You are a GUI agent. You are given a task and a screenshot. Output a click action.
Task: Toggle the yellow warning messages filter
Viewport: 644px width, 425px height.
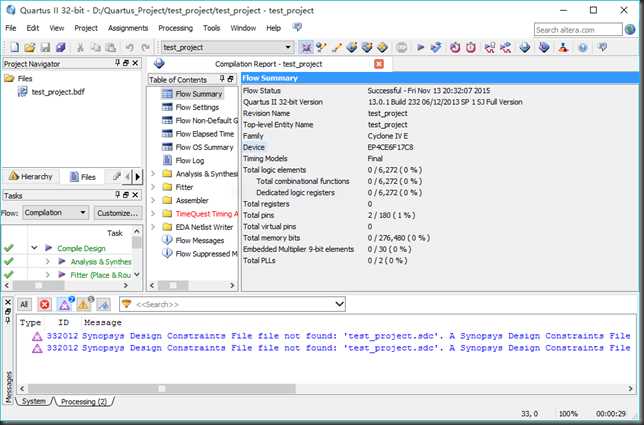coord(84,304)
